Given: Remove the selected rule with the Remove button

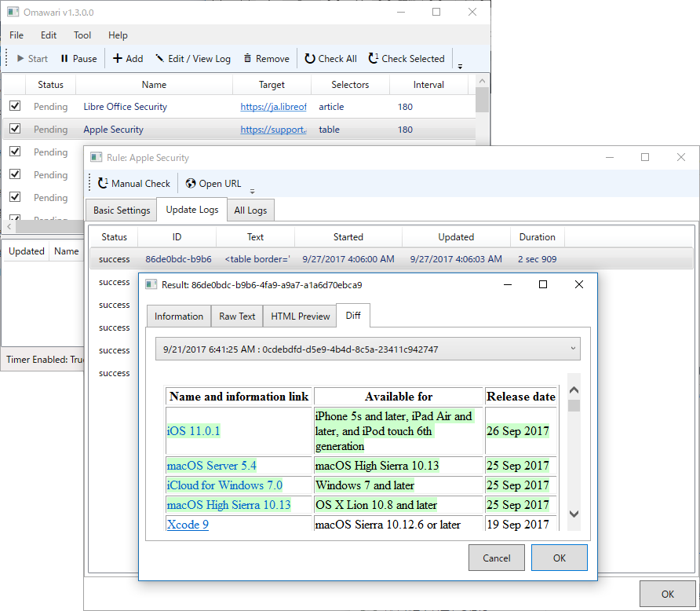Looking at the screenshot, I should pyautogui.click(x=267, y=59).
